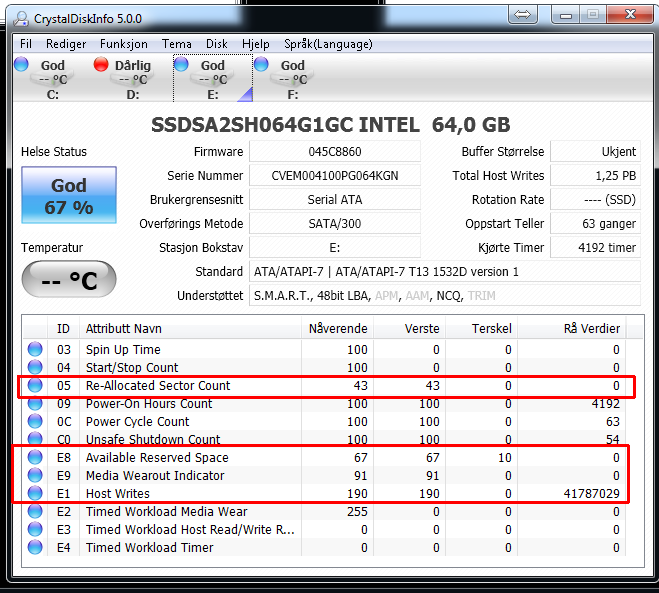
Task: Open the Disk menu
Action: 217,44
